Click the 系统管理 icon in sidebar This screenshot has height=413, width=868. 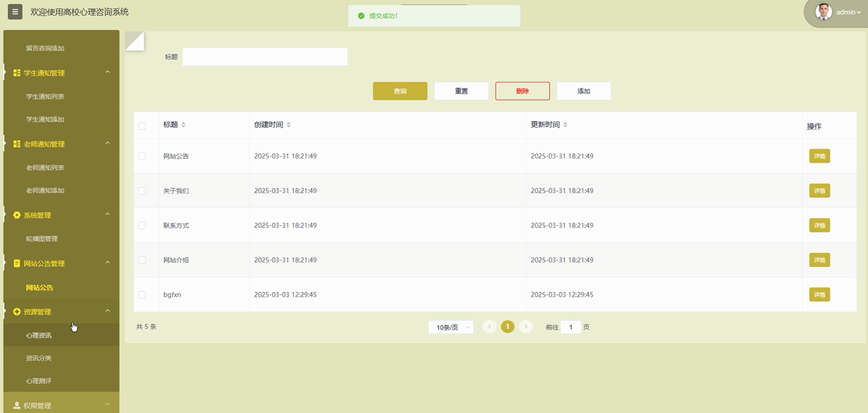(17, 215)
